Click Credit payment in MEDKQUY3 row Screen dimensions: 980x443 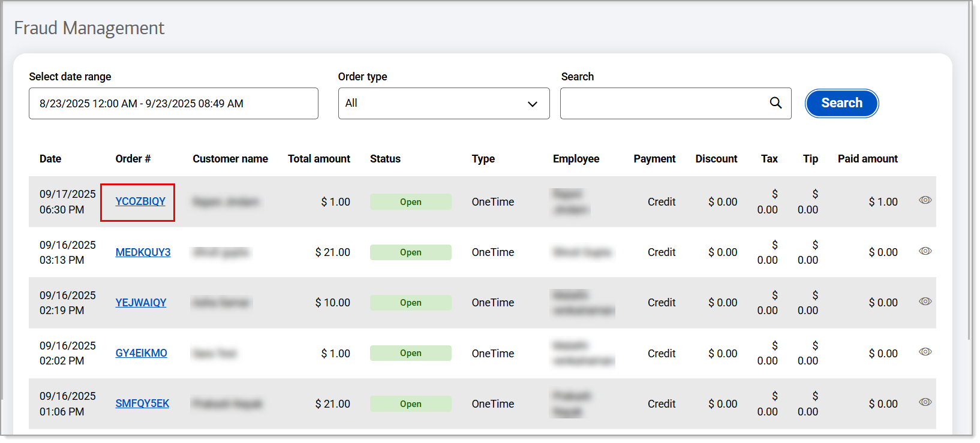662,252
